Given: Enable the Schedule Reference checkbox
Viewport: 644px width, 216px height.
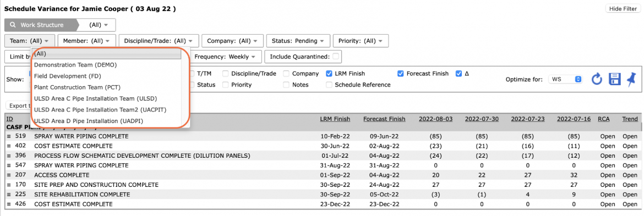Looking at the screenshot, I should click(x=329, y=85).
